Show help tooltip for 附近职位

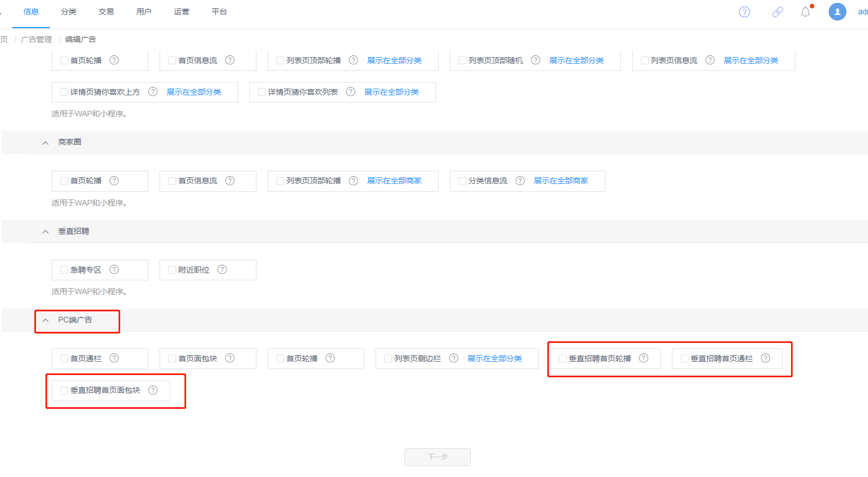[x=222, y=270]
